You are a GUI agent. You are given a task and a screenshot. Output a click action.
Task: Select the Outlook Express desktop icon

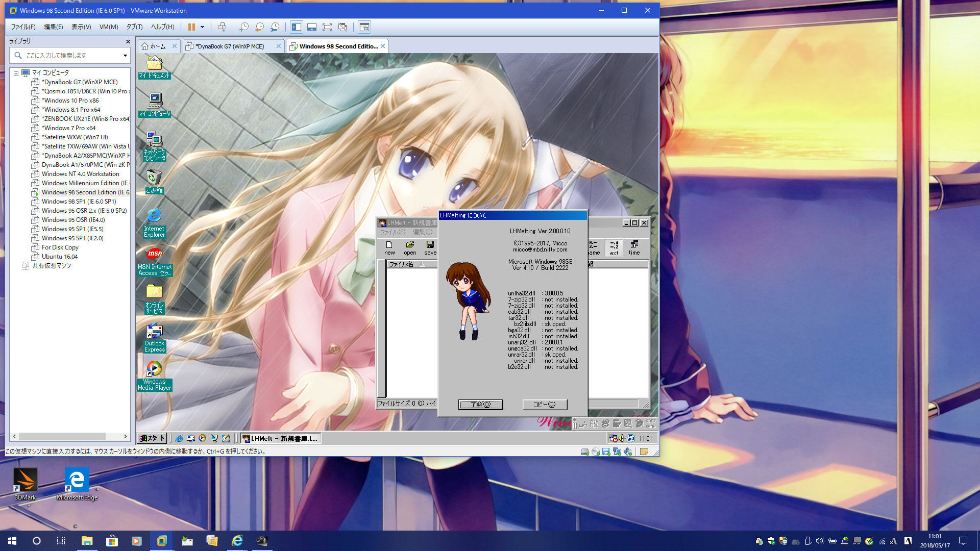pyautogui.click(x=154, y=338)
